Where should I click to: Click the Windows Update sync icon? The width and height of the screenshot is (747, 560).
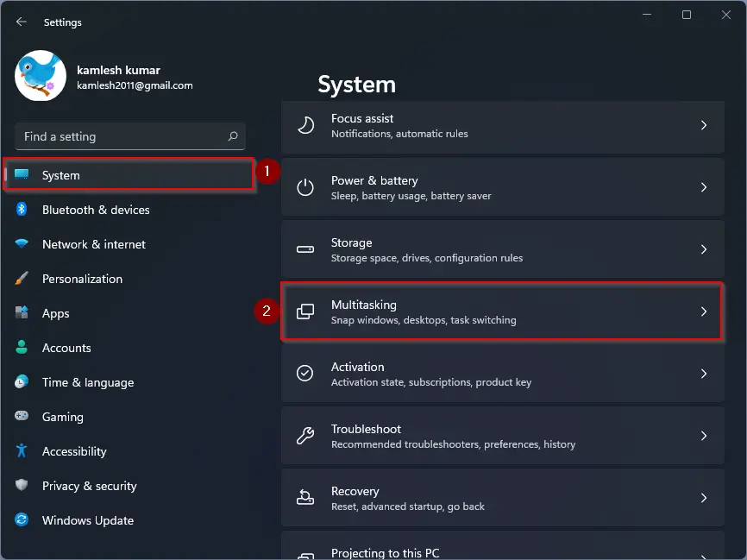click(22, 519)
